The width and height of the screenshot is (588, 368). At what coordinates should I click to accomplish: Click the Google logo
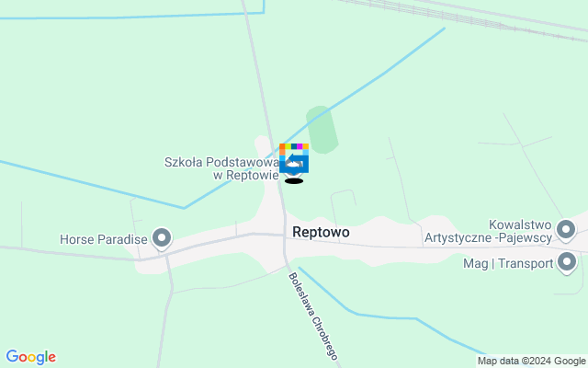pos(31,357)
